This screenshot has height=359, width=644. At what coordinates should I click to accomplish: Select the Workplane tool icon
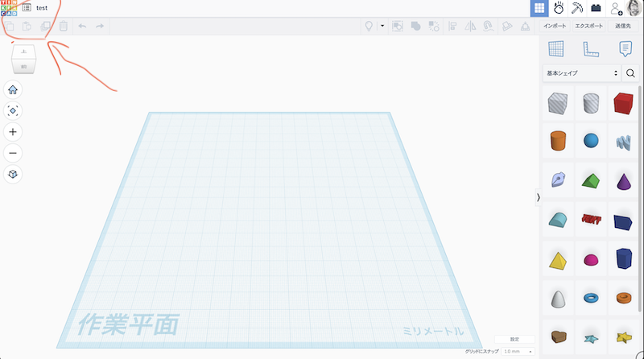tap(555, 49)
